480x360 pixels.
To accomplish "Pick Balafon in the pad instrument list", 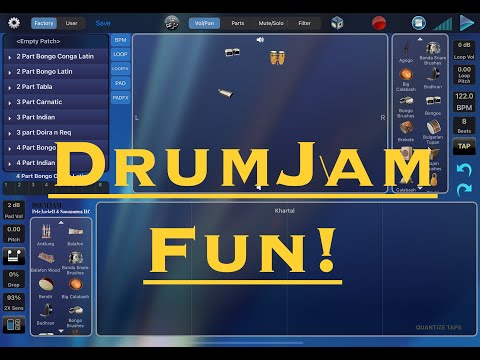I will tap(75, 236).
